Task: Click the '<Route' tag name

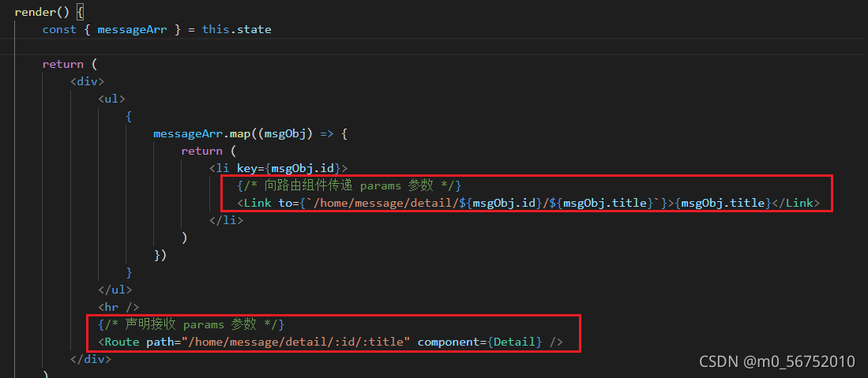Action: point(118,342)
